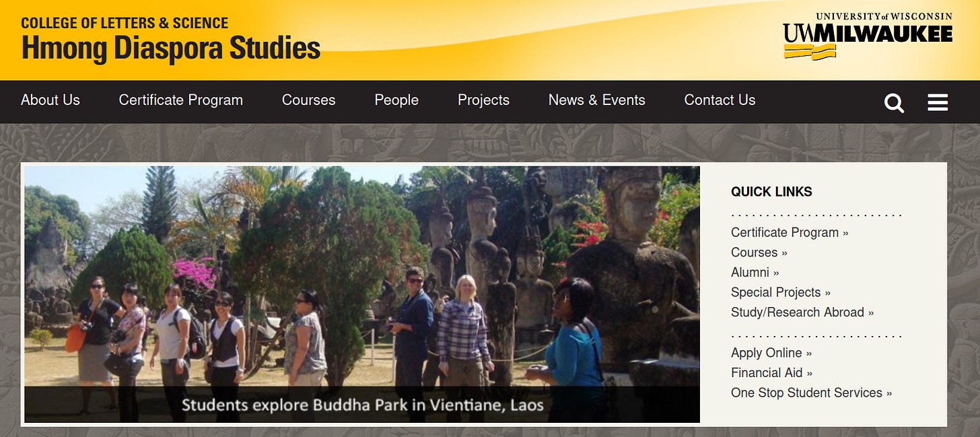Open the hamburger menu icon
This screenshot has height=437, width=980.
coord(938,102)
